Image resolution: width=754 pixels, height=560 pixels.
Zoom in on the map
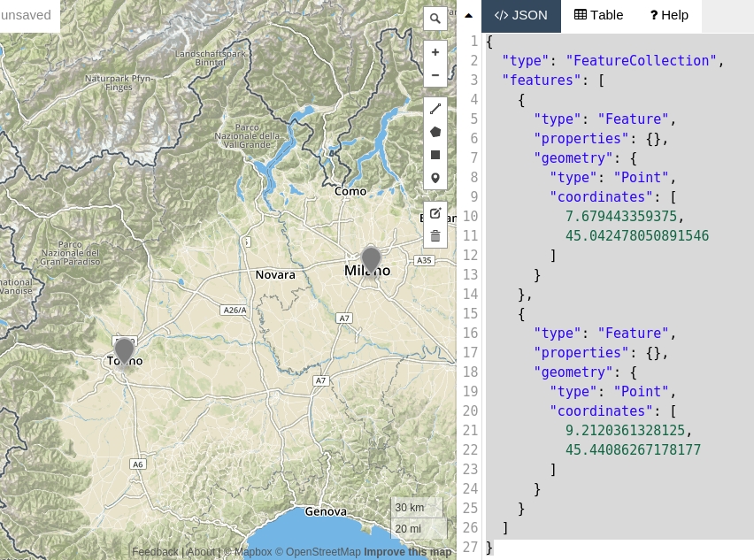pos(435,52)
